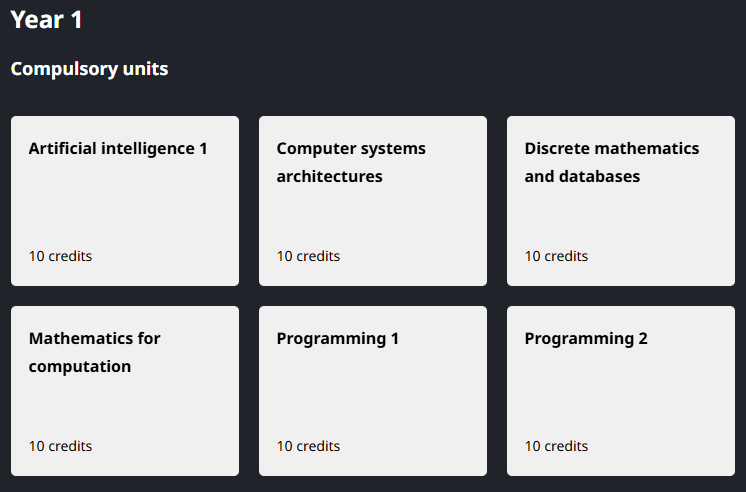Click the 'Year 1' heading
The width and height of the screenshot is (746, 492).
click(x=46, y=19)
